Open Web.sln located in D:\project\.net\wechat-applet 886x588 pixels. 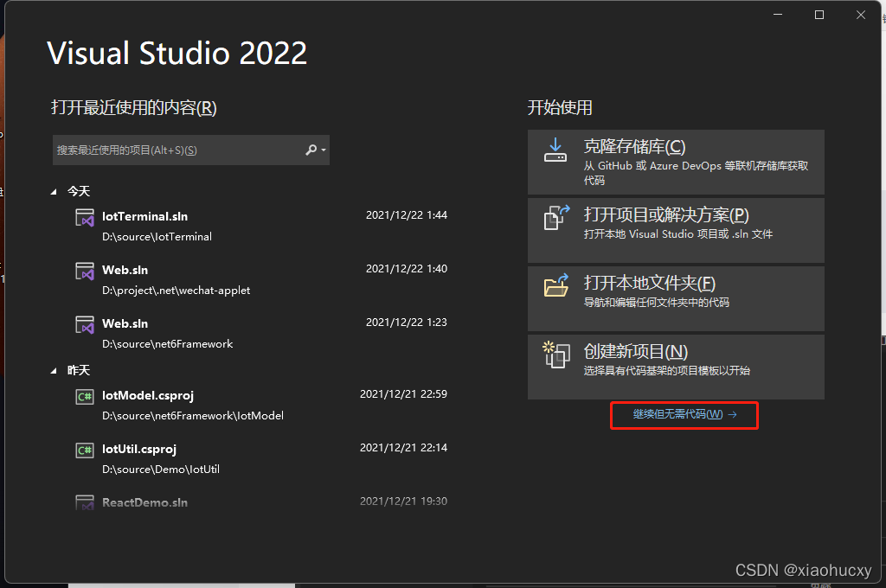point(261,279)
